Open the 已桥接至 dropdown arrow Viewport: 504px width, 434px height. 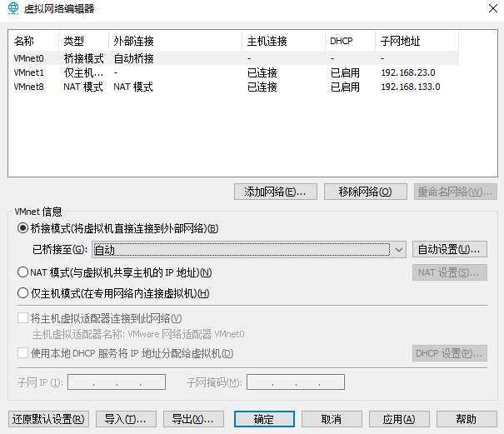tap(398, 249)
